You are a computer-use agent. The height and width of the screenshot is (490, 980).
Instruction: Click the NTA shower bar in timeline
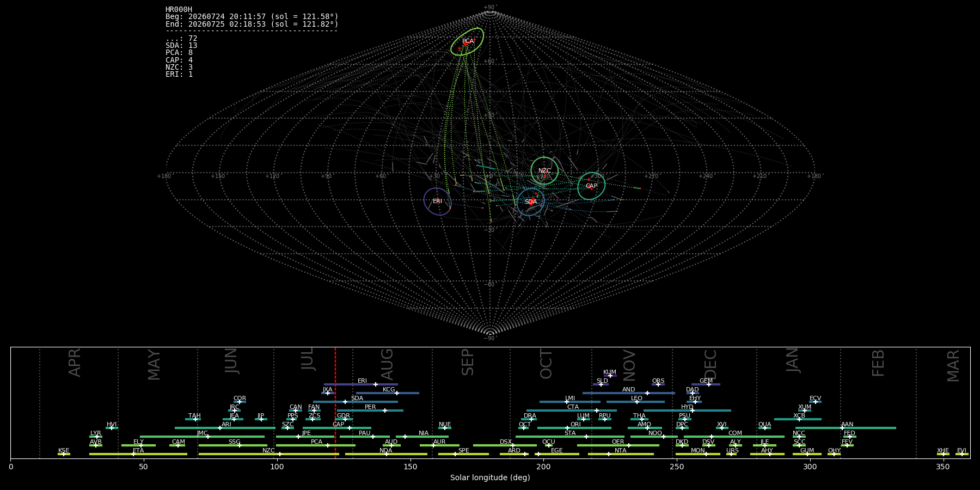tap(621, 454)
